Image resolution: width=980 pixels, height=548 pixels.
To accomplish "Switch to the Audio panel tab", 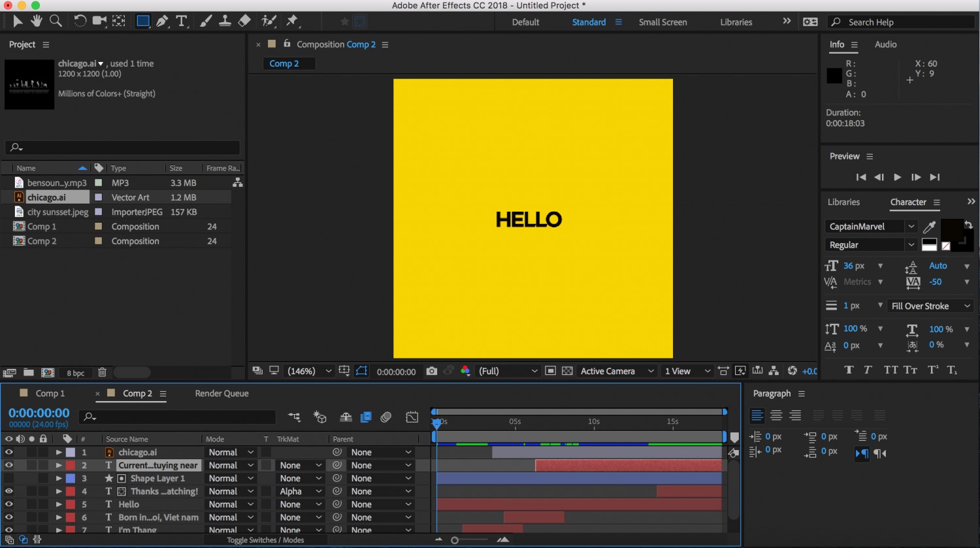I will 885,44.
